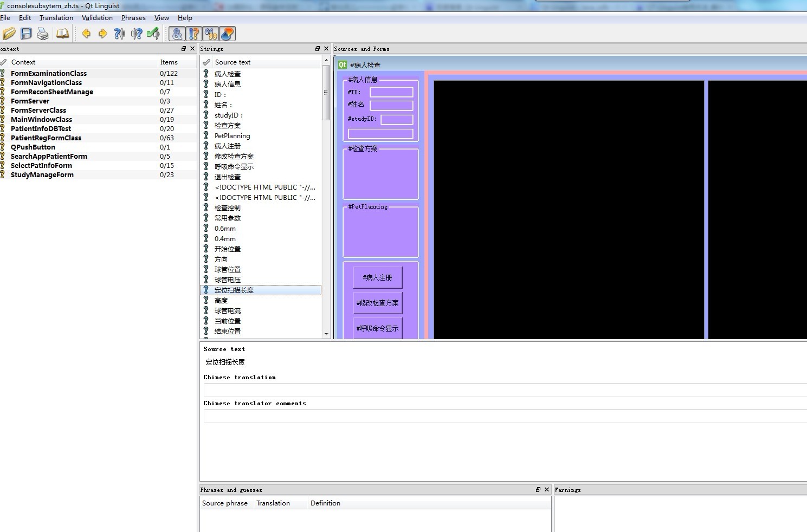Viewport: 807px width, 532px height.
Task: Click the Print icon in toolbar
Action: point(43,34)
